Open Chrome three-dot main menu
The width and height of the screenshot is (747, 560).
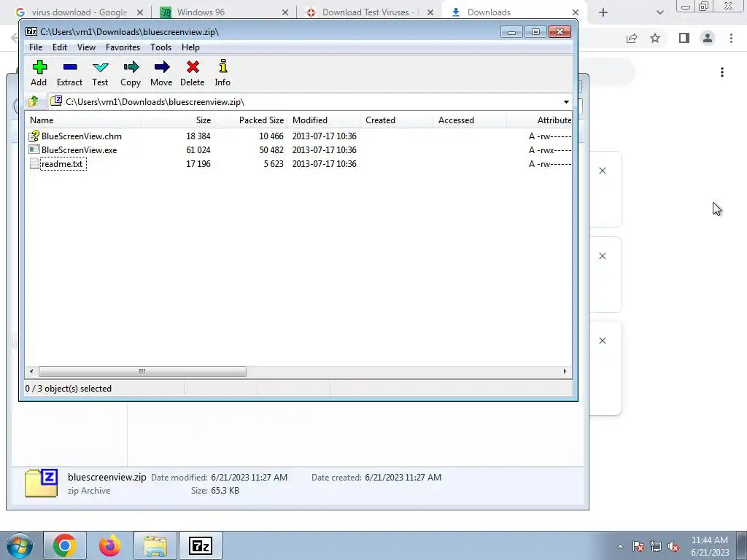(731, 38)
